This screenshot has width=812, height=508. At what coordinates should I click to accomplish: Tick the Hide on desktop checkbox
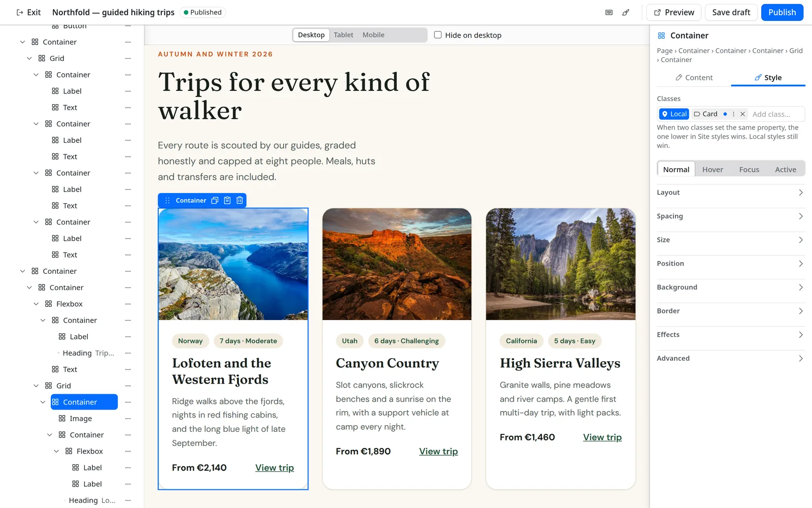coord(438,35)
